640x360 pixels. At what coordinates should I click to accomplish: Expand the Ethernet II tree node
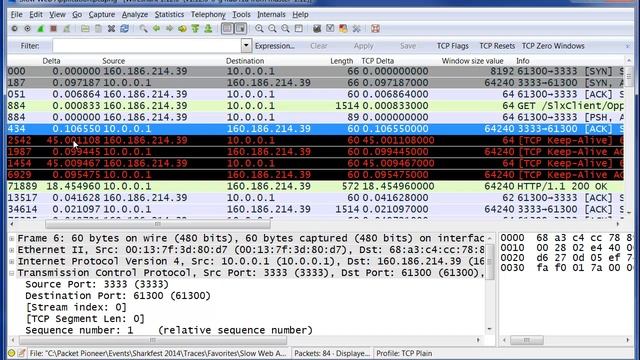(x=12, y=250)
